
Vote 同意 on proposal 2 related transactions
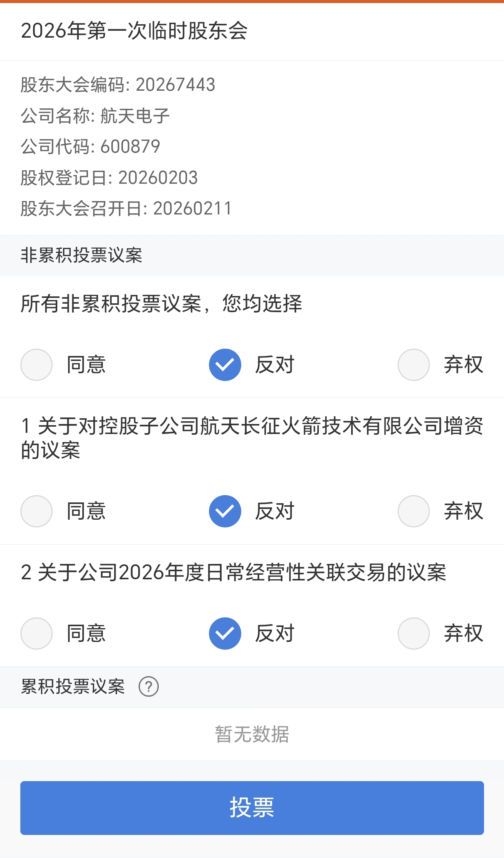pos(36,634)
